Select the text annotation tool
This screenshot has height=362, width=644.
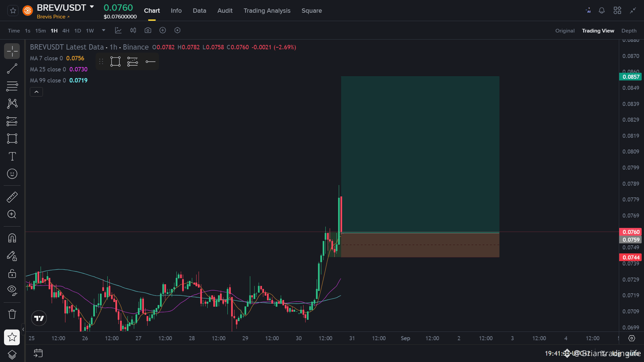pos(12,156)
